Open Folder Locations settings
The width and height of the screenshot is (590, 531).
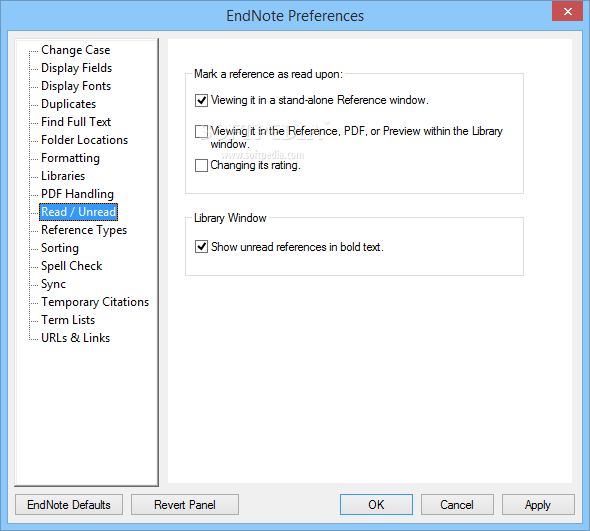pyautogui.click(x=84, y=140)
